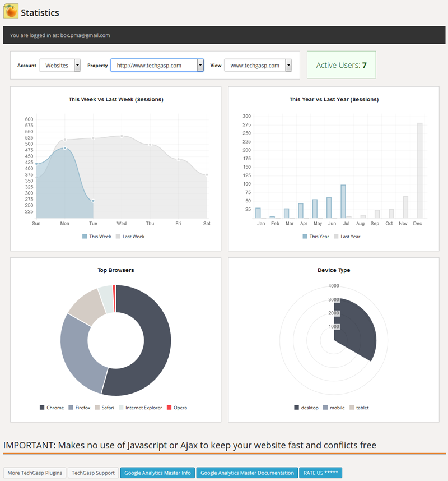
Task: Open More TechGasp Plugins
Action: coord(34,473)
